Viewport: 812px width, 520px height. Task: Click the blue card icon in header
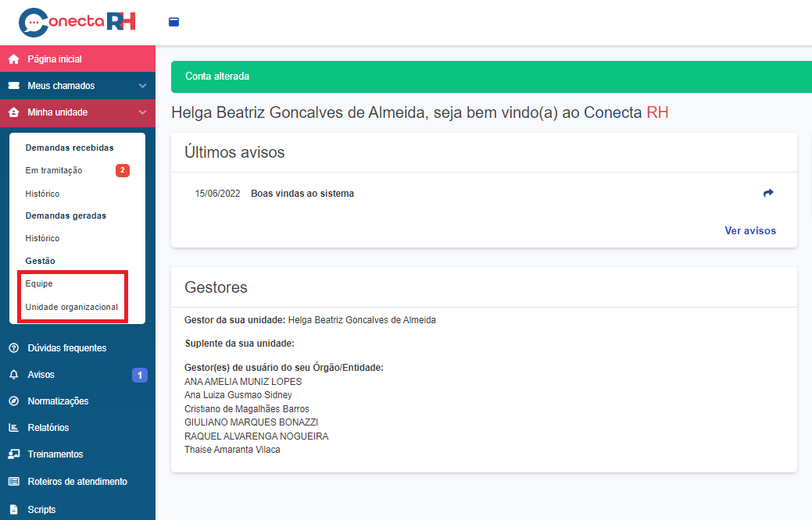(173, 22)
